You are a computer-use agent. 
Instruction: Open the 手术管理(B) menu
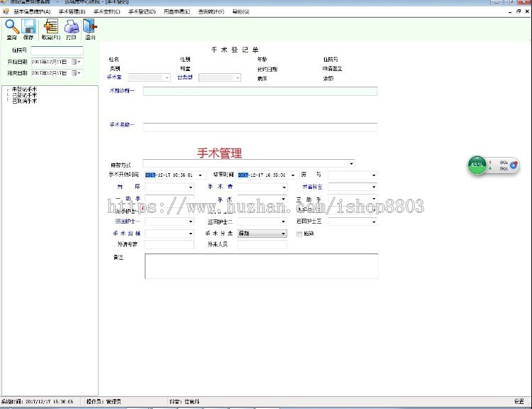(72, 11)
